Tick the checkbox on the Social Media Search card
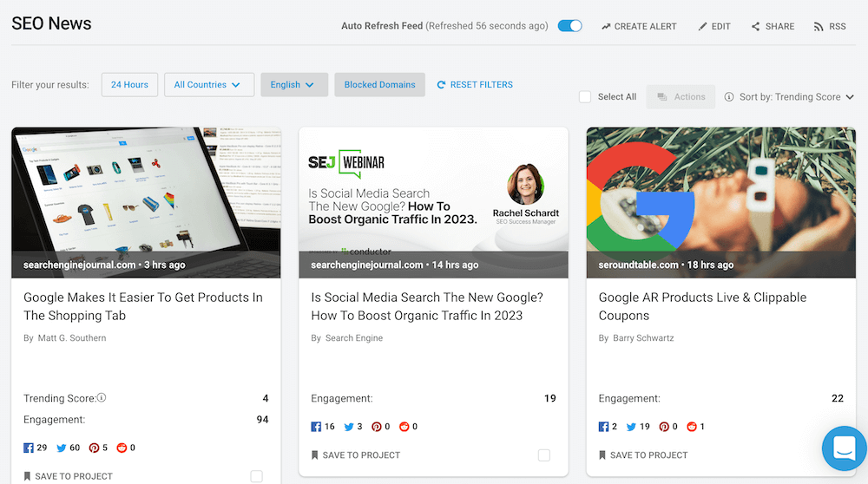The width and height of the screenshot is (868, 484). click(543, 455)
